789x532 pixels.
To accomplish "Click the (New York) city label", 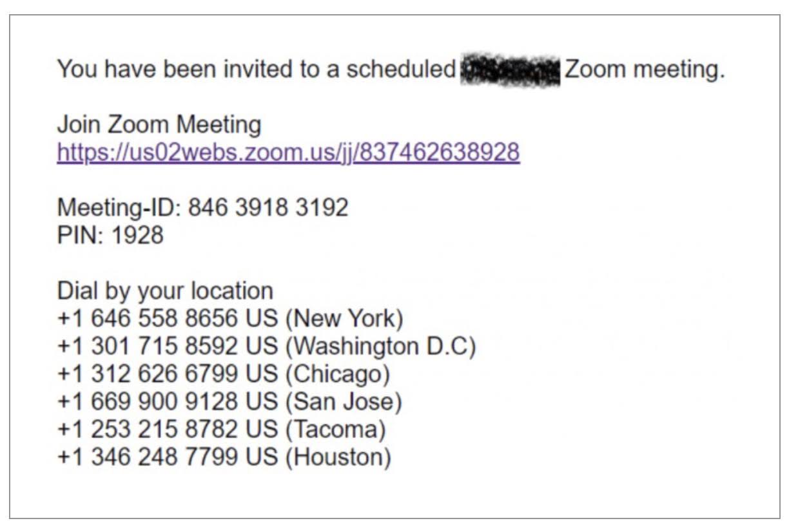I will pos(344,318).
